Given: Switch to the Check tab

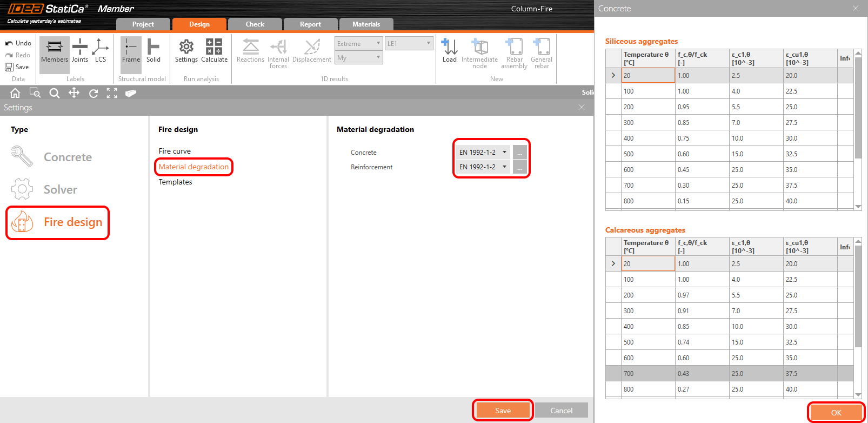Looking at the screenshot, I should [x=255, y=24].
